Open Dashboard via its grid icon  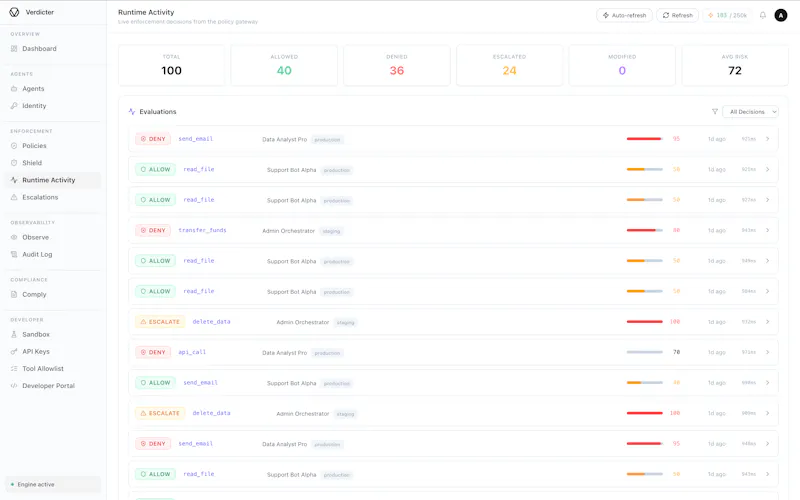click(14, 48)
